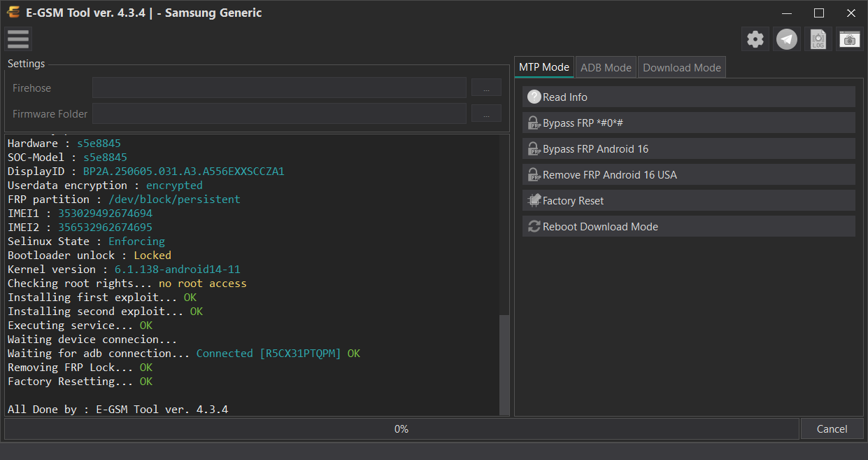
Task: Click Remove FRP Android 16 USA
Action: 688,174
